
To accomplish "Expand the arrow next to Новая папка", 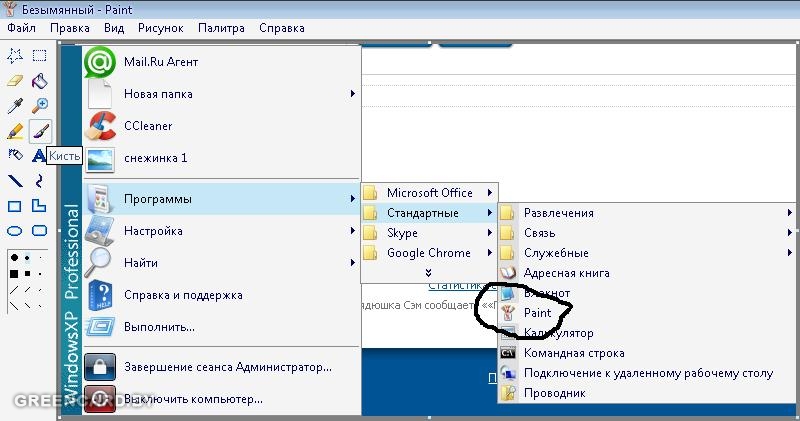I will 352,94.
